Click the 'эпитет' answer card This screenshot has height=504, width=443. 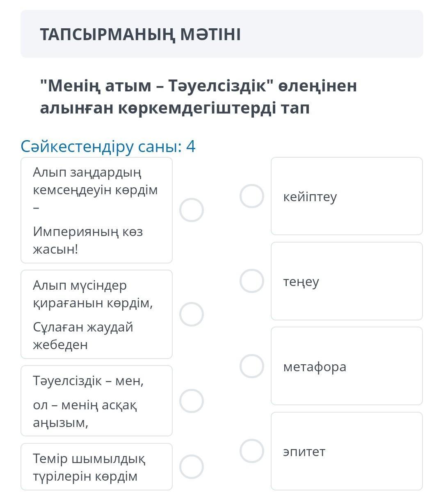pos(347,451)
